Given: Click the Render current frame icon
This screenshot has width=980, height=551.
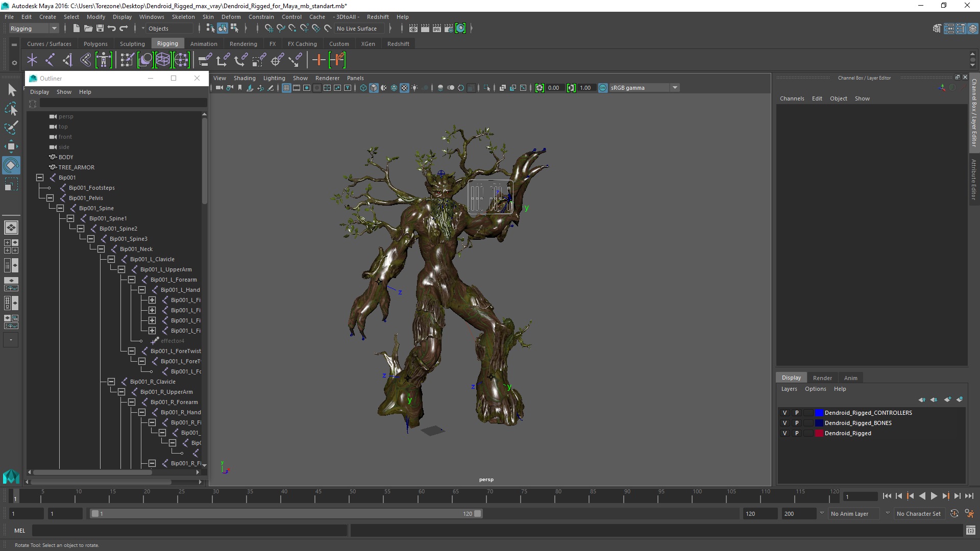Looking at the screenshot, I should [x=425, y=29].
